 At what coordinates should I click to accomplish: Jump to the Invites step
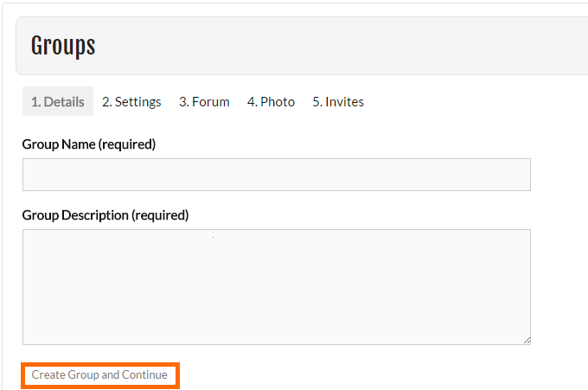click(x=338, y=102)
